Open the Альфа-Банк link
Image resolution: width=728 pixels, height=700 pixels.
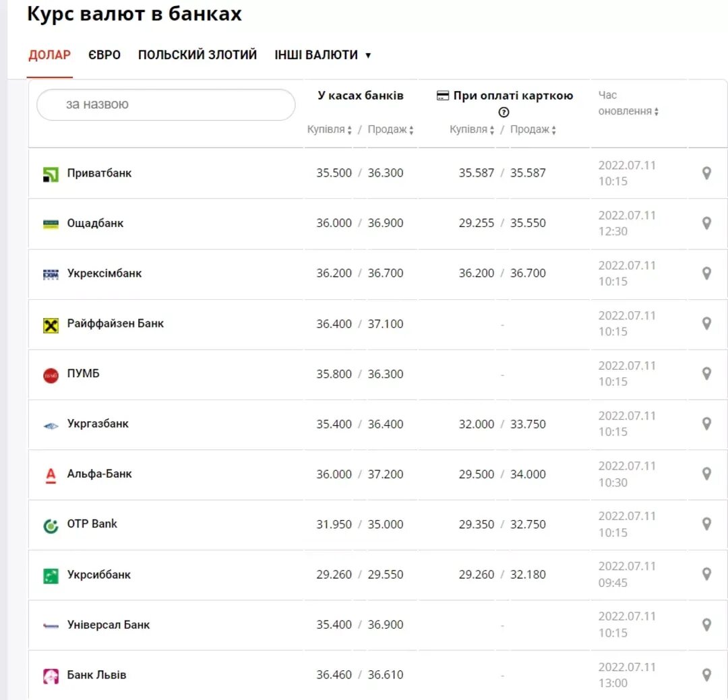(99, 474)
